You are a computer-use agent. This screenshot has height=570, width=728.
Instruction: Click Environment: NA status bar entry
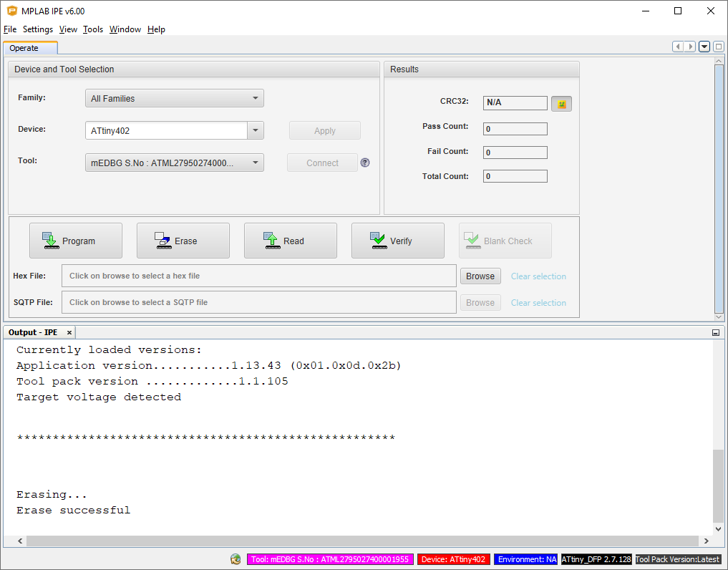click(x=525, y=559)
